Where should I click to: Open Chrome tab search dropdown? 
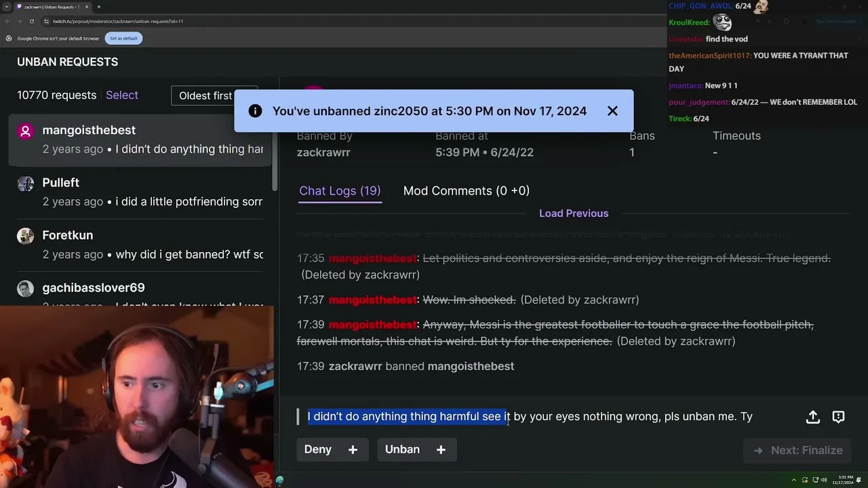(6, 7)
